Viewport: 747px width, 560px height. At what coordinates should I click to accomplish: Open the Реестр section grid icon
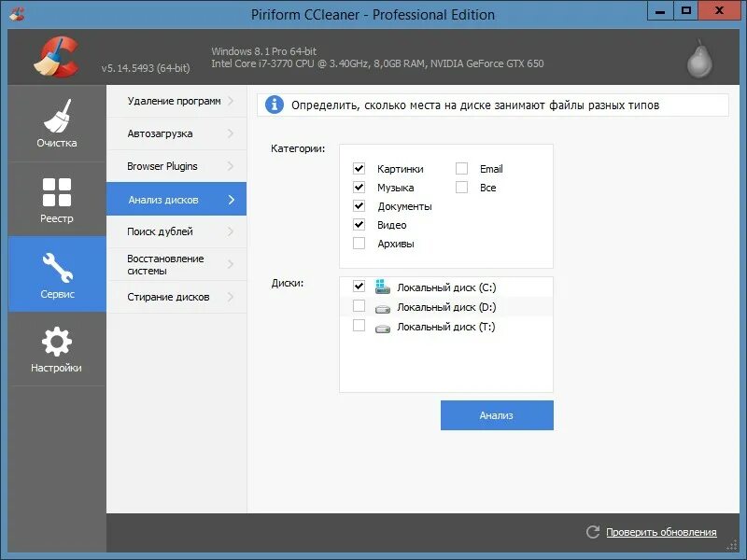(x=57, y=192)
